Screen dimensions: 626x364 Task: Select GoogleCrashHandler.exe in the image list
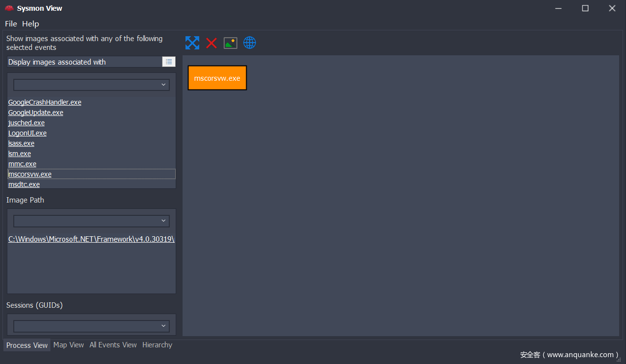[x=45, y=102]
